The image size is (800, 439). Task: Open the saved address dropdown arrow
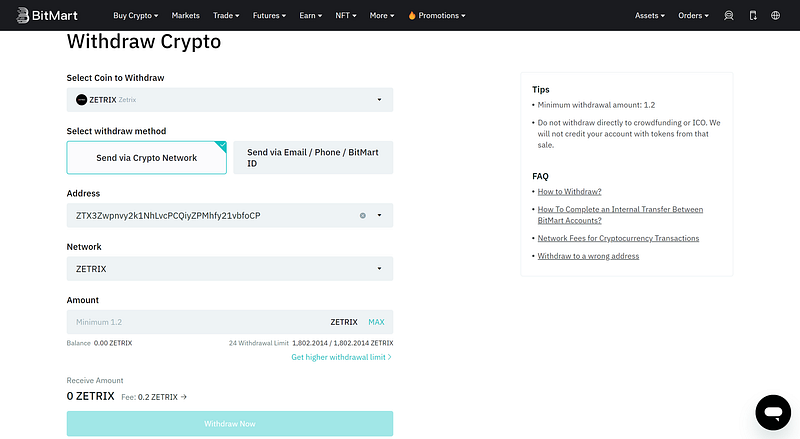(x=379, y=215)
